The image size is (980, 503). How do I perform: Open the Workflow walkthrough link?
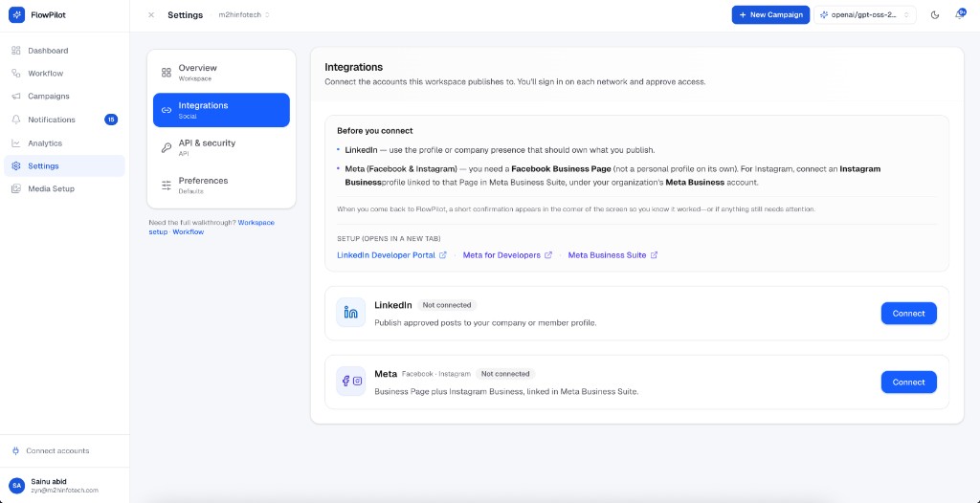click(x=189, y=231)
